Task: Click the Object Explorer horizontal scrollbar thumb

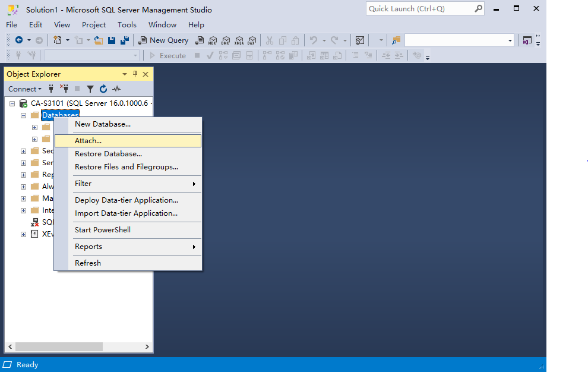Action: 59,346
